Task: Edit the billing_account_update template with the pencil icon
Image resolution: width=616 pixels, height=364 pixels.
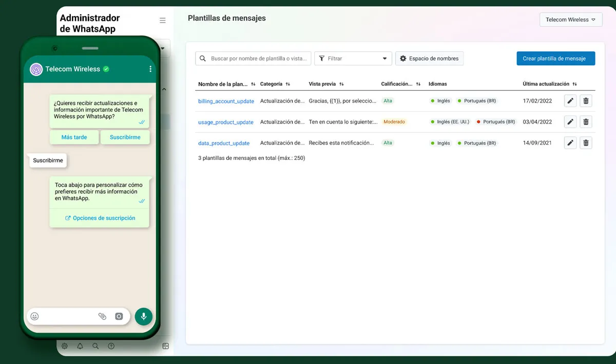Action: click(x=570, y=100)
